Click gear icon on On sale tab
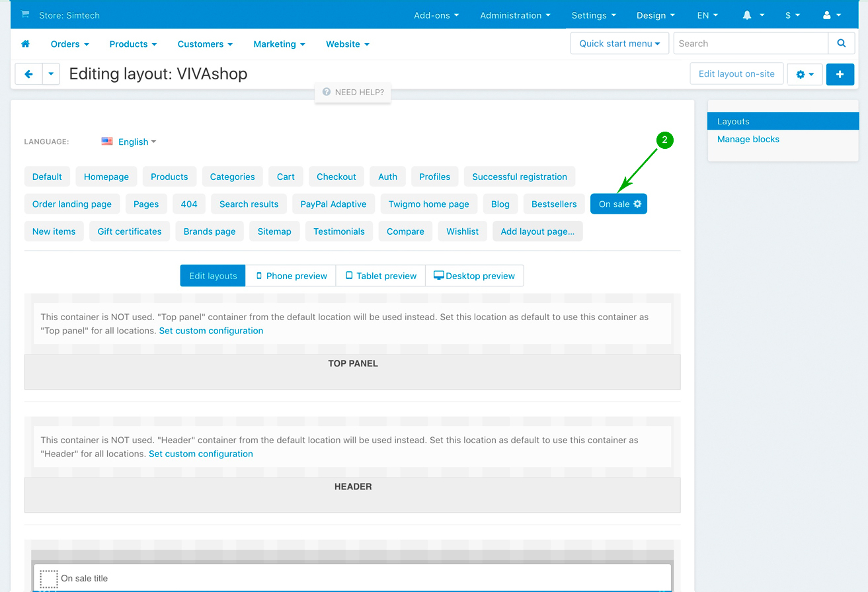The width and height of the screenshot is (868, 592). [x=638, y=204]
